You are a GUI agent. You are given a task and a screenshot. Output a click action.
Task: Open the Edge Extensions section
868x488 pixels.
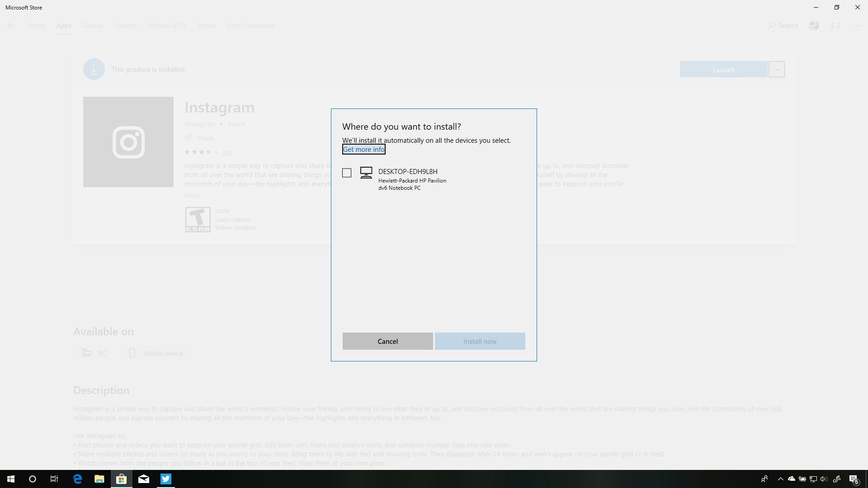250,26
